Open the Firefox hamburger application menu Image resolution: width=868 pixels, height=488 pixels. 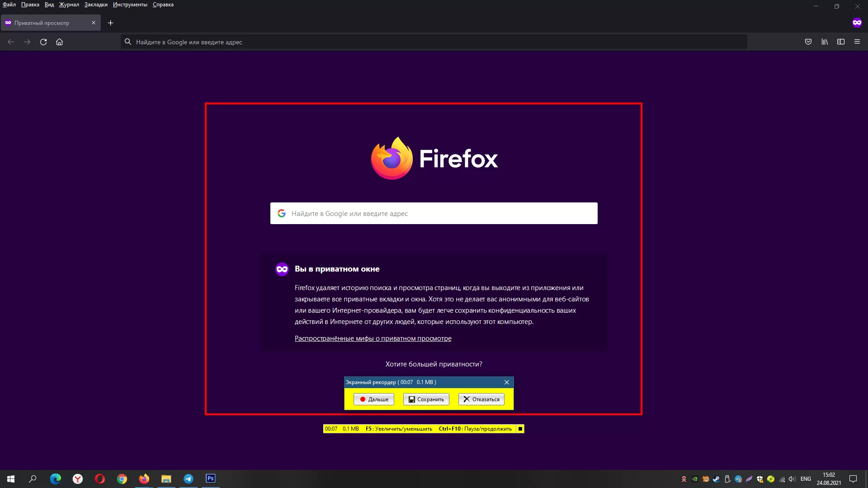pyautogui.click(x=857, y=42)
